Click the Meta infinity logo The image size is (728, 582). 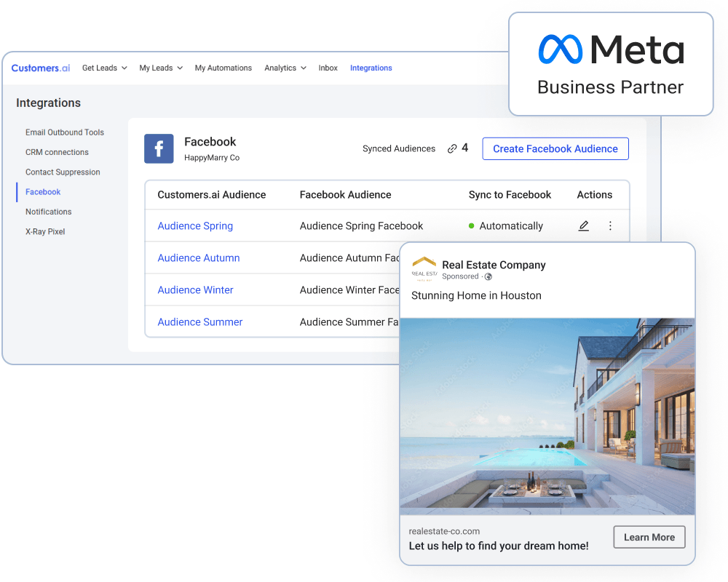pos(561,50)
